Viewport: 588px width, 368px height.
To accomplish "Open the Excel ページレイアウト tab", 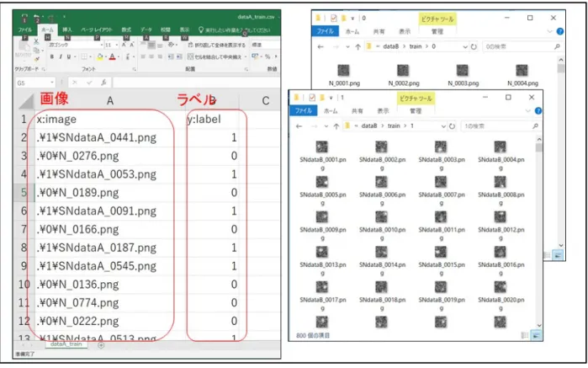I will (x=97, y=29).
